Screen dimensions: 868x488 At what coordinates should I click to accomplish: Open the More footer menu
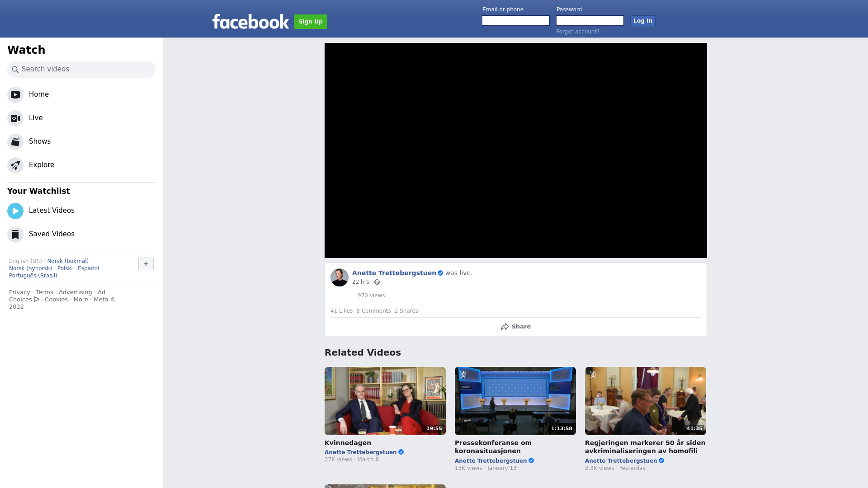click(x=81, y=300)
